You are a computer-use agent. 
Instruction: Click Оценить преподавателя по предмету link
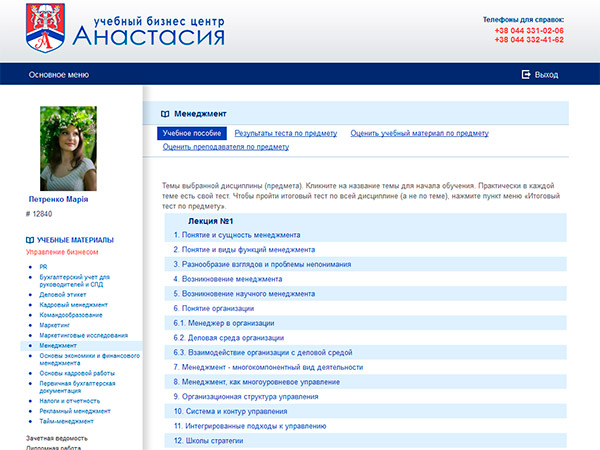pos(226,147)
